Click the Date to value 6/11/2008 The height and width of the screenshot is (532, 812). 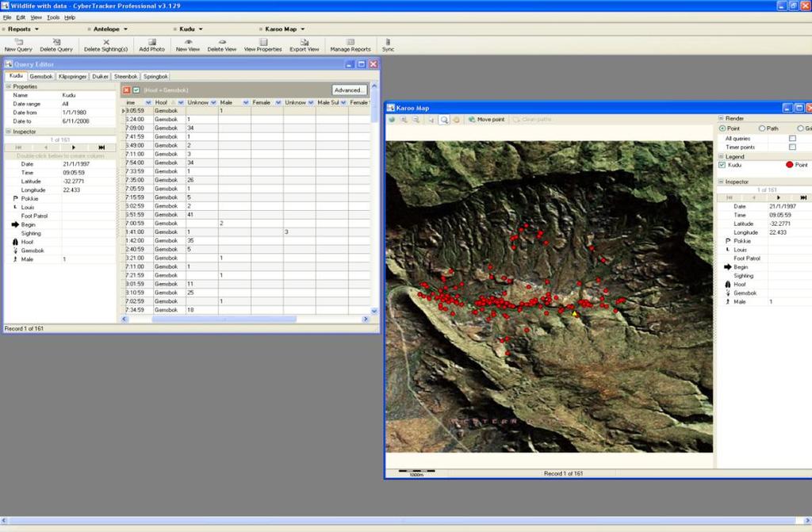pos(75,121)
